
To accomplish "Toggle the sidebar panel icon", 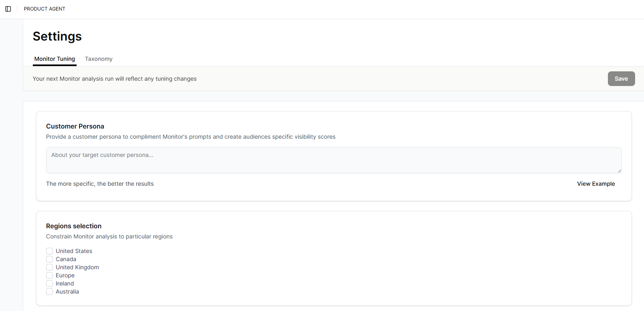I will pos(8,9).
